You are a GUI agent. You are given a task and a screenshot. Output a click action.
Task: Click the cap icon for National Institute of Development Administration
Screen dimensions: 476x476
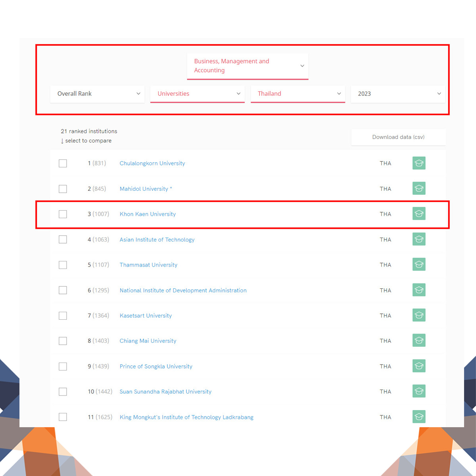coord(419,290)
